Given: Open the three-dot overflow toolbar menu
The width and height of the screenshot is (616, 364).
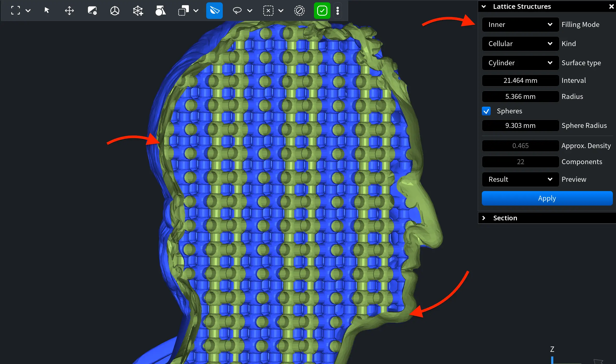Looking at the screenshot, I should [338, 10].
